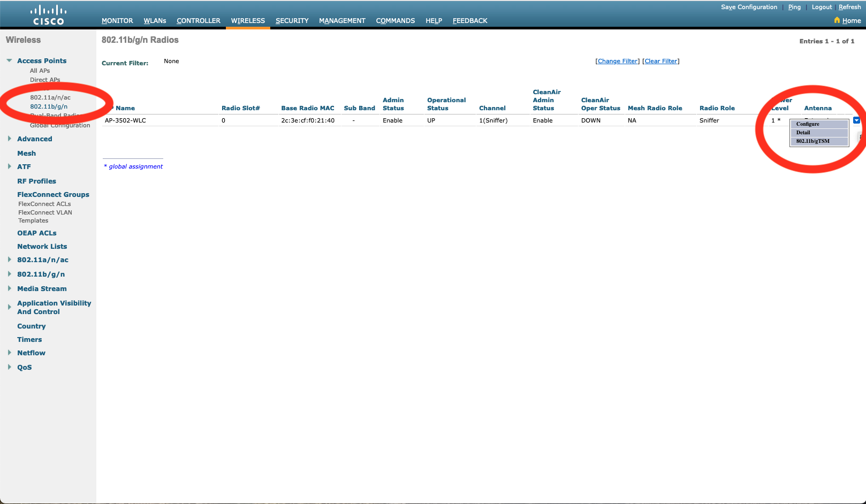Viewport: 866px width, 504px height.
Task: Open Country settings
Action: (x=31, y=326)
